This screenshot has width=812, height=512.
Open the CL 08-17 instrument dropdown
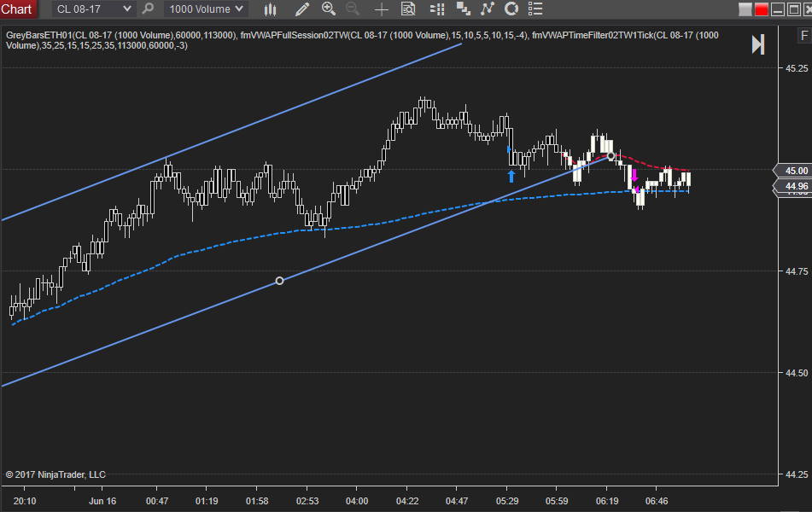pyautogui.click(x=94, y=9)
